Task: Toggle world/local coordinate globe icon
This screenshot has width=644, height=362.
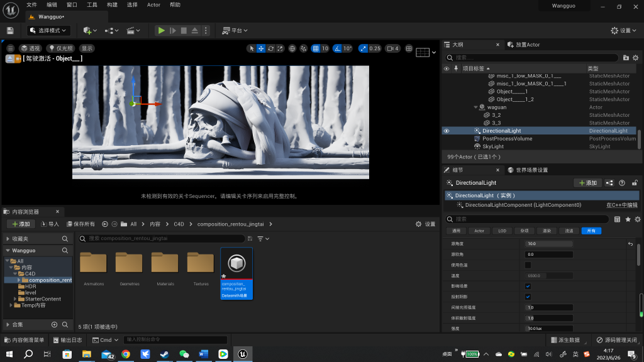Action: point(292,48)
